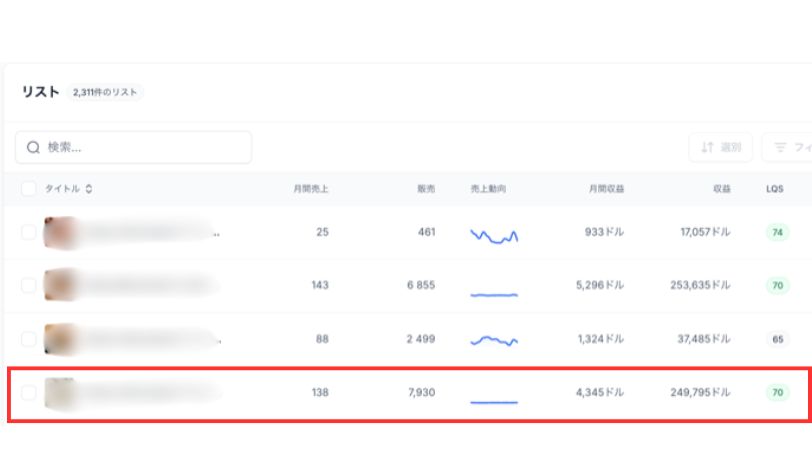Viewport: 812px width, 457px height.
Task: Click the sort arrows icon beside 選別
Action: (708, 148)
